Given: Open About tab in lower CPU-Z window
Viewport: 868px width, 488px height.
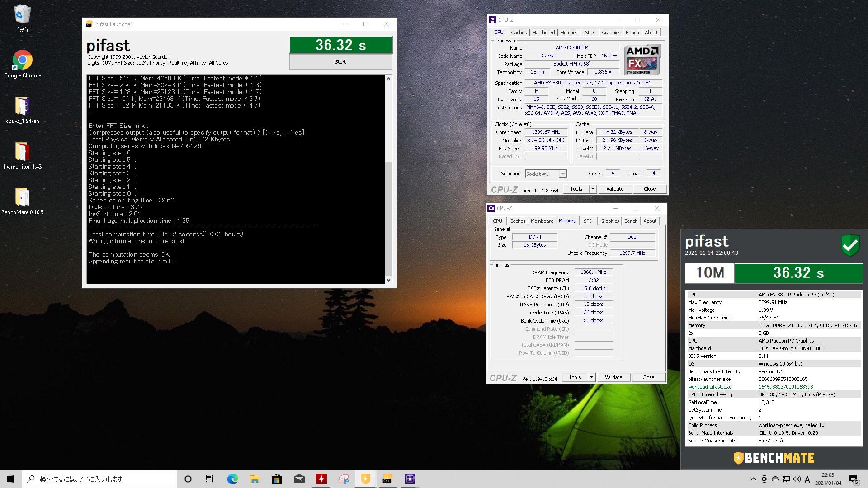Looking at the screenshot, I should point(650,221).
